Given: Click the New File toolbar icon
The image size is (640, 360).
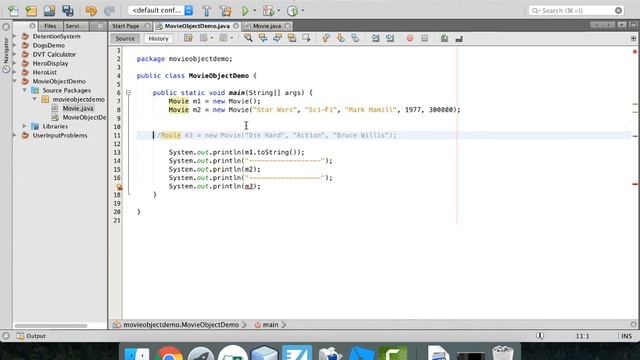Looking at the screenshot, I should [x=13, y=11].
